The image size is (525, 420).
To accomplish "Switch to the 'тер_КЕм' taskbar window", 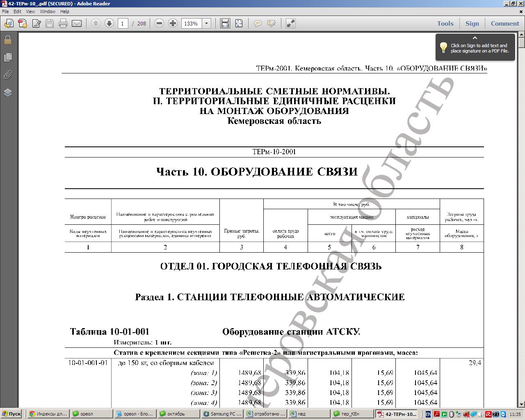I will click(x=353, y=414).
